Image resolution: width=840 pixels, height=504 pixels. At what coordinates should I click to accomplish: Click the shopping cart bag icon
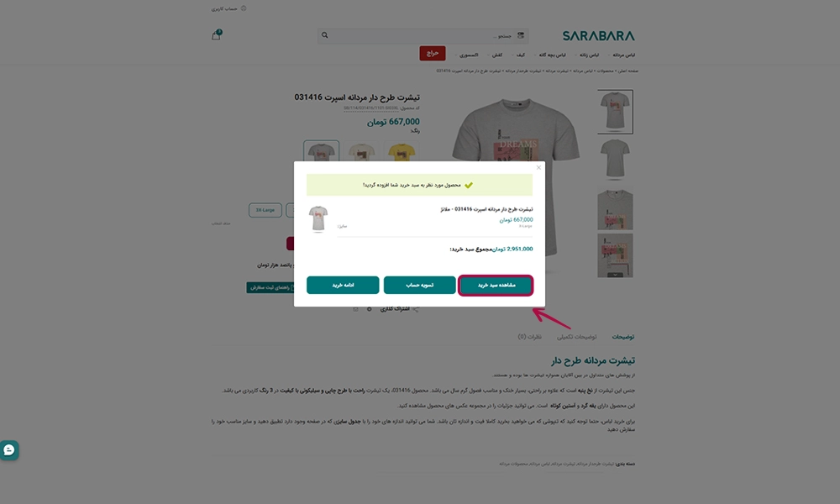[216, 35]
